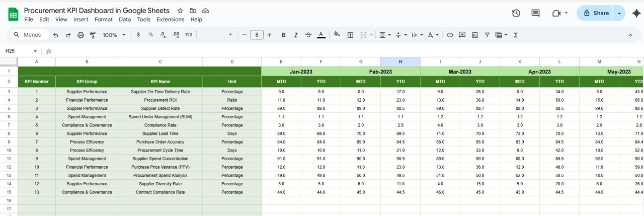Click the Google Sheets home logo
The height and width of the screenshot is (216, 644).
point(13,15)
